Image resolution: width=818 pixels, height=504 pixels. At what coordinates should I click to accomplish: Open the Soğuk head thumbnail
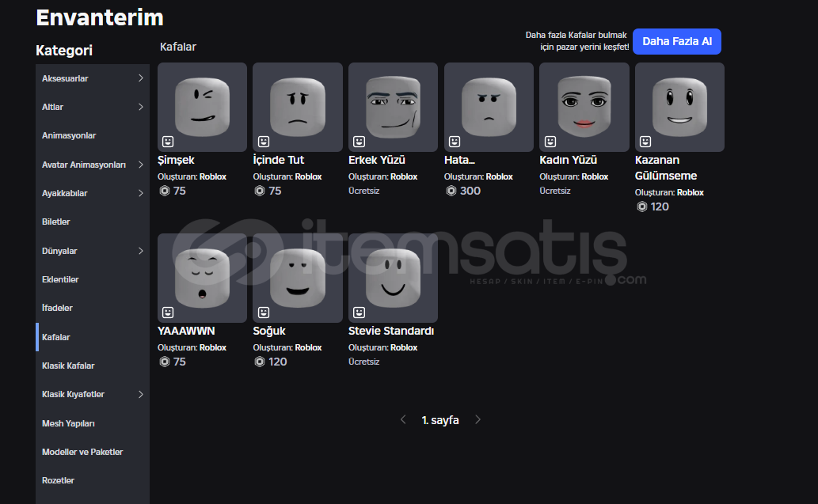point(298,278)
